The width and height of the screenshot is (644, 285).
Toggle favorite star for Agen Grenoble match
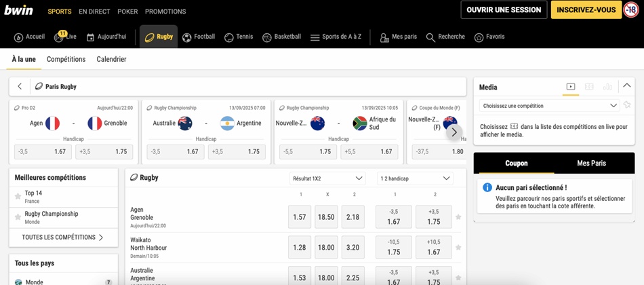point(458,217)
